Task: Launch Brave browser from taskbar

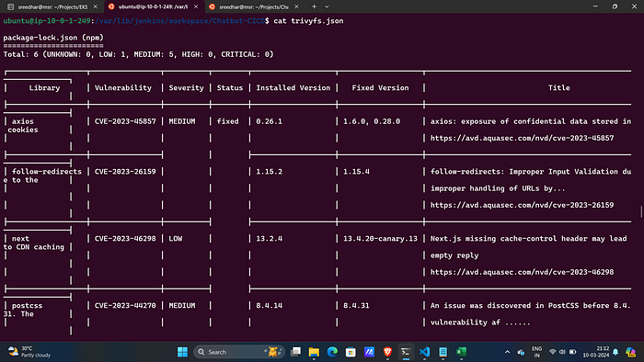Action: (x=387, y=352)
